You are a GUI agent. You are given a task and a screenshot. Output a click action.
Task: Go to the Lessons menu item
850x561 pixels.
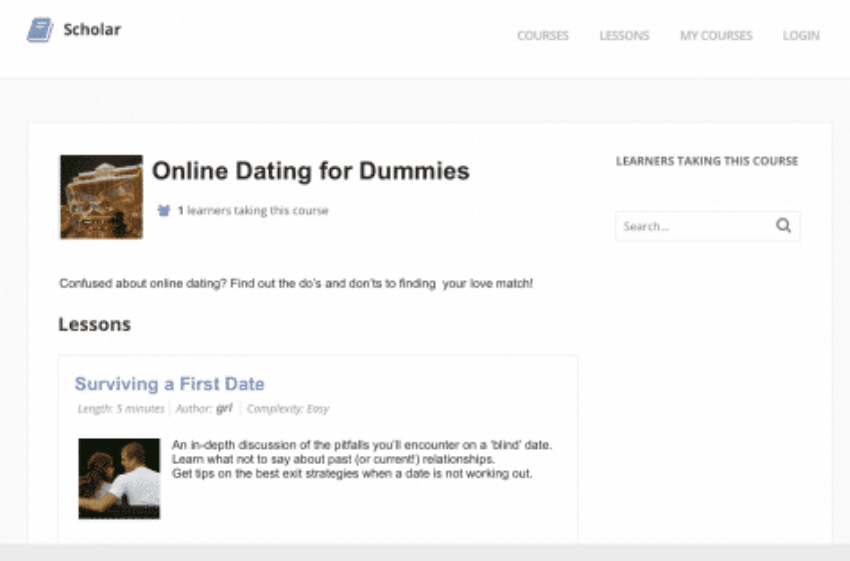624,36
